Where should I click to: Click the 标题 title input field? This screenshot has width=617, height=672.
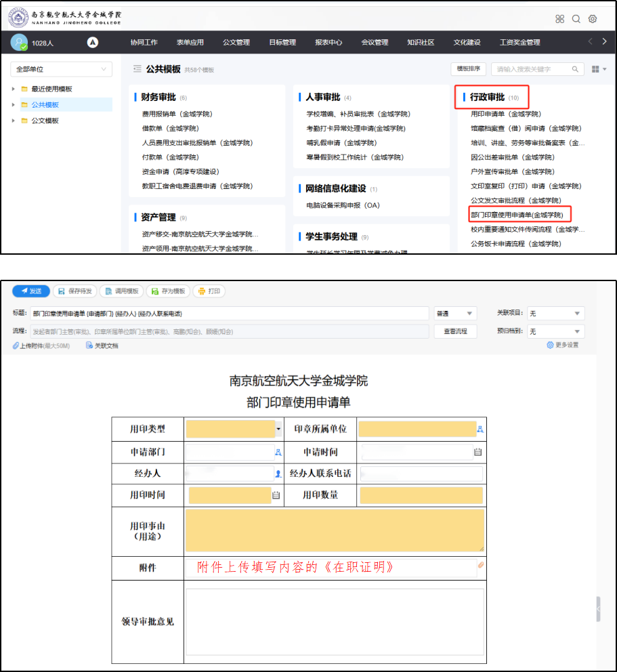pyautogui.click(x=230, y=313)
